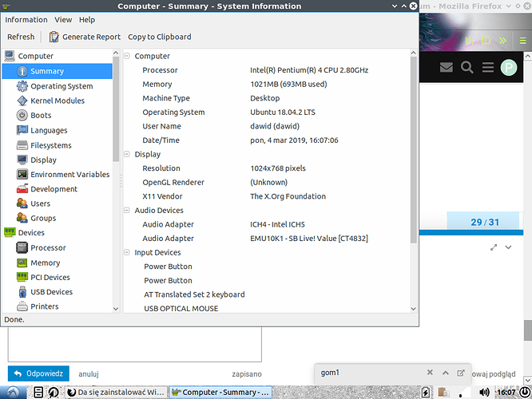532x399 pixels.
Task: Click the forum editor collapse chevron
Action: click(508, 247)
